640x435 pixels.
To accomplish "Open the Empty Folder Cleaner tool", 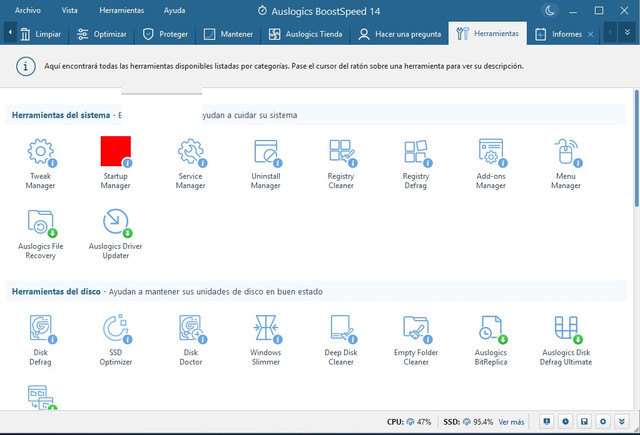I will pyautogui.click(x=416, y=340).
